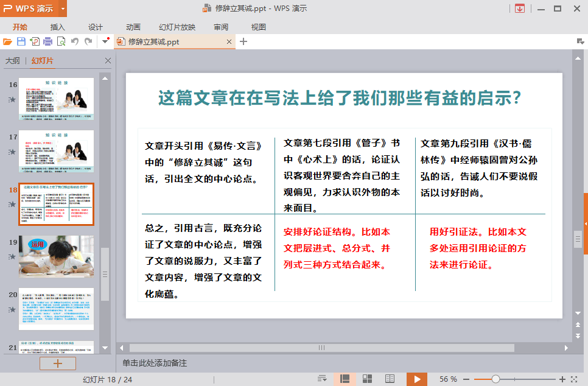Open Print Preview from quick toolbar
This screenshot has width=588, height=386.
click(x=61, y=41)
